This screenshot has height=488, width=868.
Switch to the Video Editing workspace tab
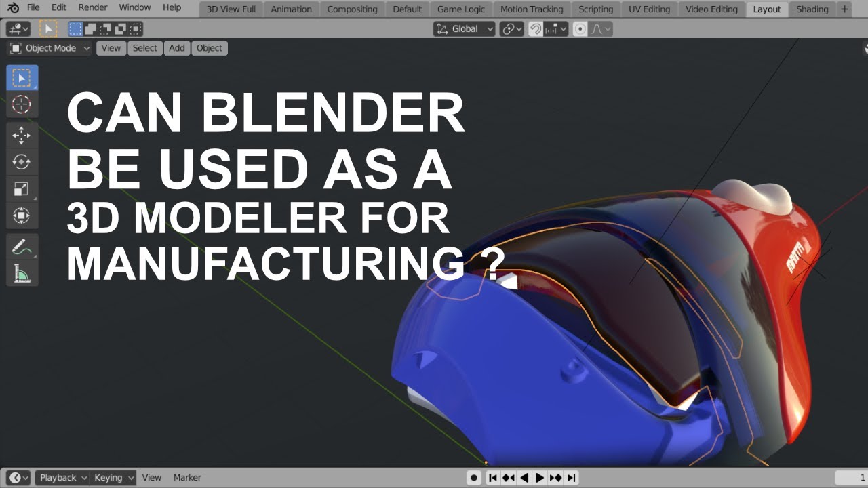(x=711, y=9)
